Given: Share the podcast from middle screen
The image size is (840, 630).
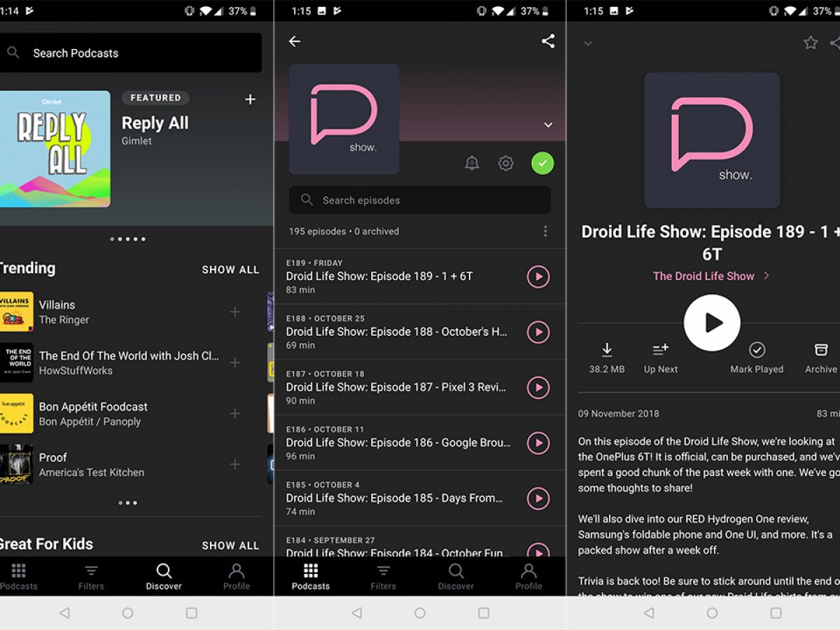Looking at the screenshot, I should click(548, 41).
